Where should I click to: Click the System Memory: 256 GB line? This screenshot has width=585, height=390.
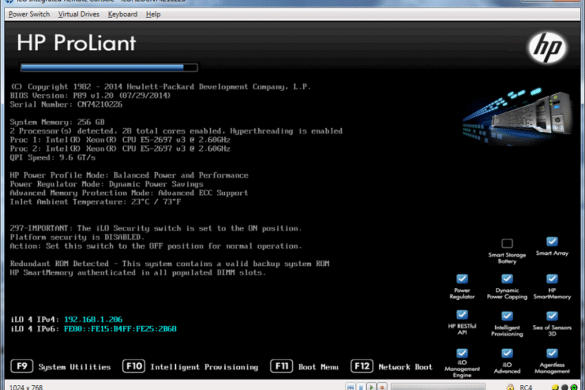57,122
